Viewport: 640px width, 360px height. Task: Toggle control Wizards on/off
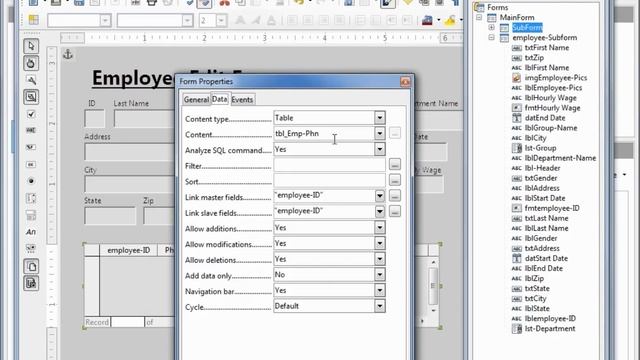(31, 283)
